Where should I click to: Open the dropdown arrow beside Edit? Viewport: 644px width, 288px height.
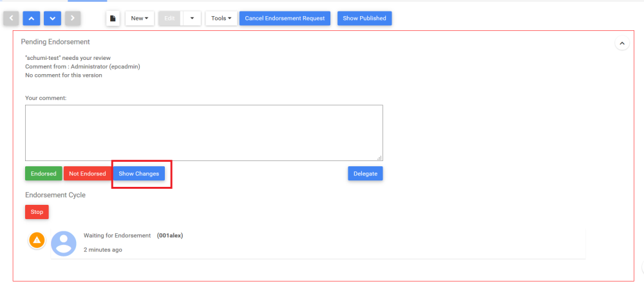click(x=192, y=18)
